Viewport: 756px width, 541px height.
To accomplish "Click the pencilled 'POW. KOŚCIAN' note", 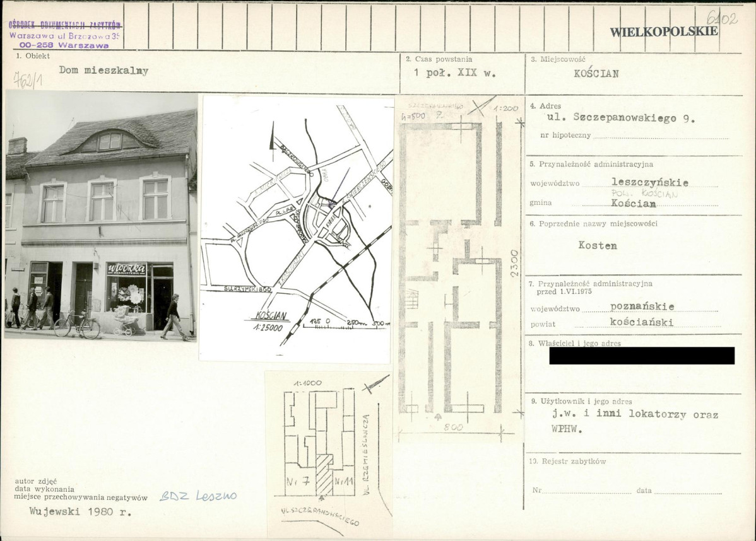I will click(645, 194).
